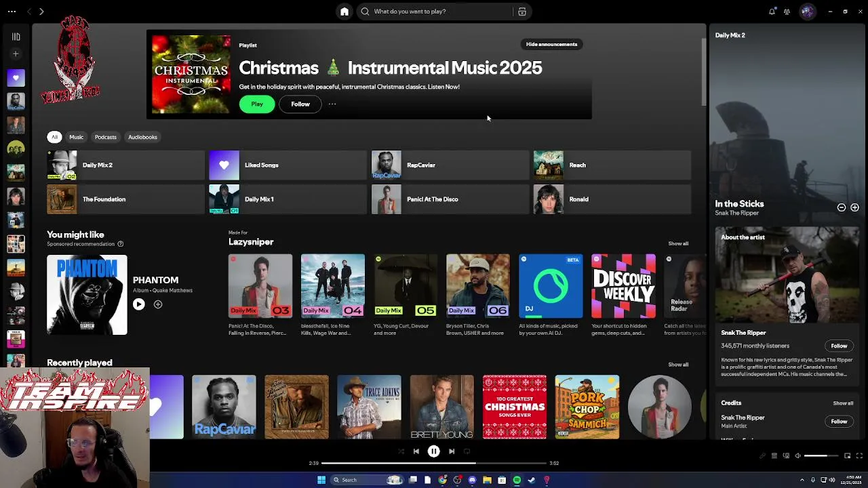Screen dimensions: 868x488
Task: Mute with the speaker icon
Action: coord(797,456)
